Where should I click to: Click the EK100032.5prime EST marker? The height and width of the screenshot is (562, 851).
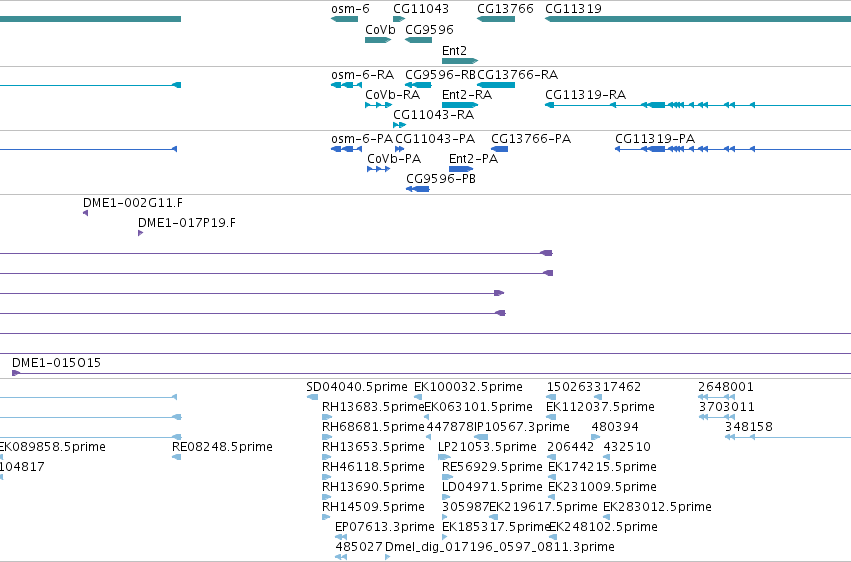pos(418,397)
